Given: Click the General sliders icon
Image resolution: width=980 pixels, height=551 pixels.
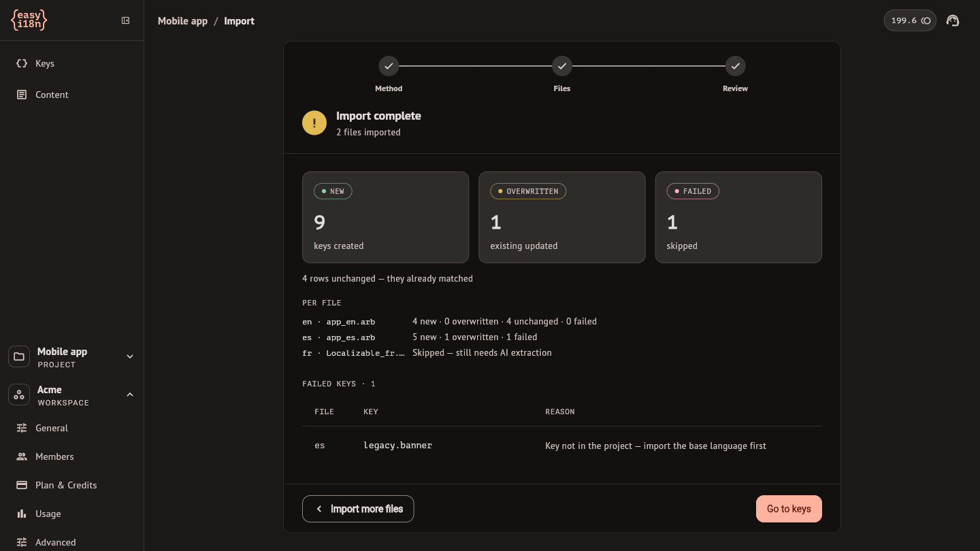Looking at the screenshot, I should click(22, 428).
